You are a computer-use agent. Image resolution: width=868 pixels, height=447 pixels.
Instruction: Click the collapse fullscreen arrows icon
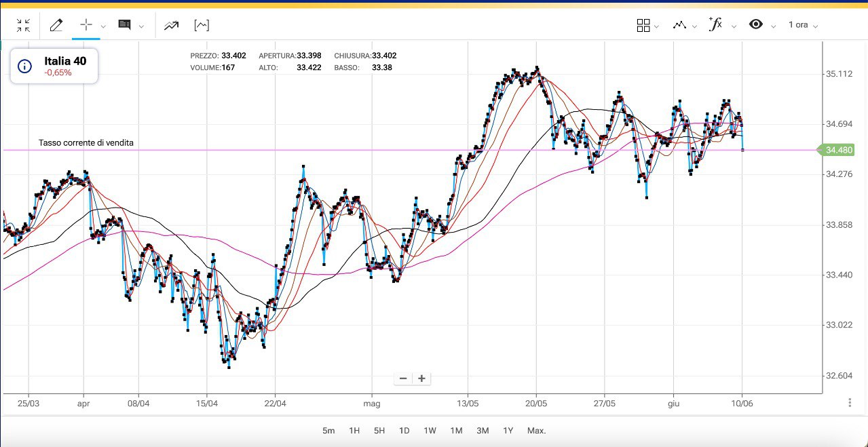23,25
